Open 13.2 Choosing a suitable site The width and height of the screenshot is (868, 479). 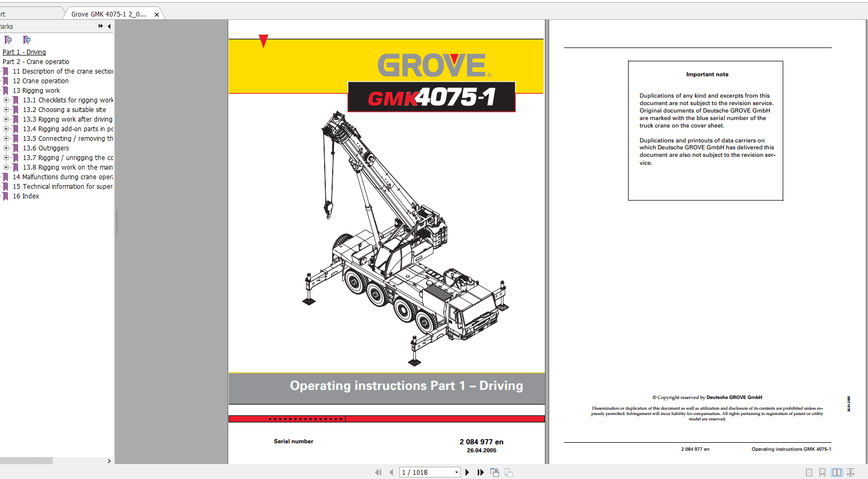point(65,110)
